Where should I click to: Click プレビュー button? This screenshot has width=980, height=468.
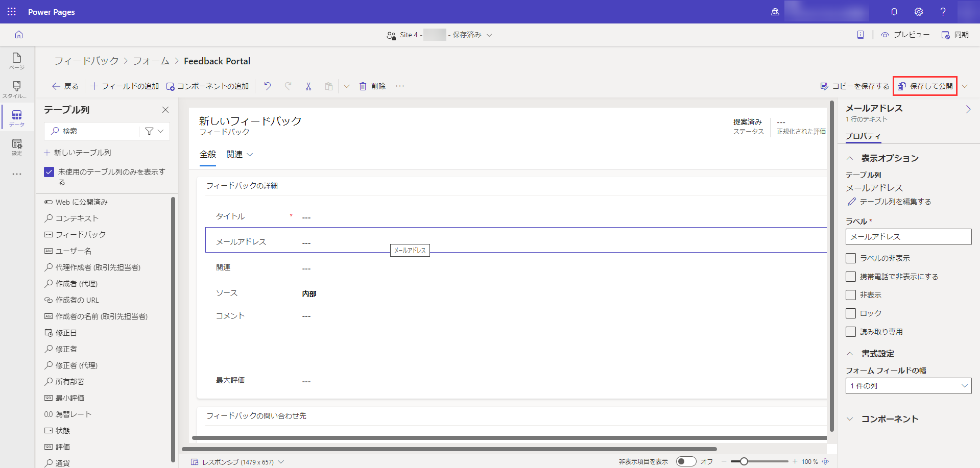(905, 35)
